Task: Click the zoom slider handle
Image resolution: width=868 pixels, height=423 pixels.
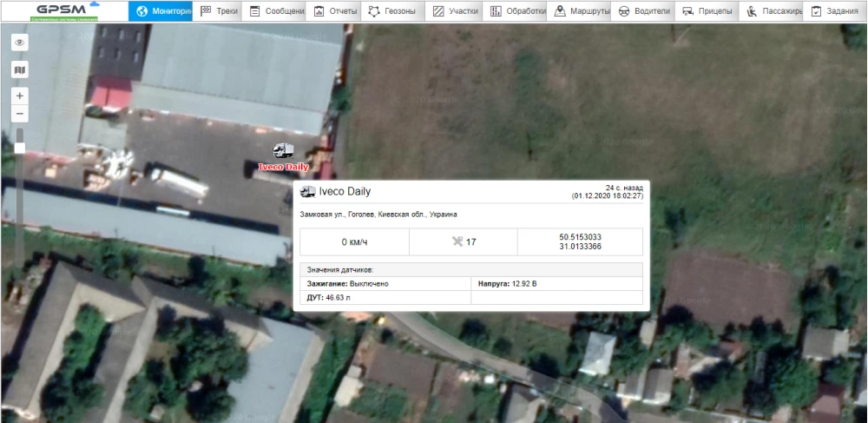Action: tap(20, 148)
